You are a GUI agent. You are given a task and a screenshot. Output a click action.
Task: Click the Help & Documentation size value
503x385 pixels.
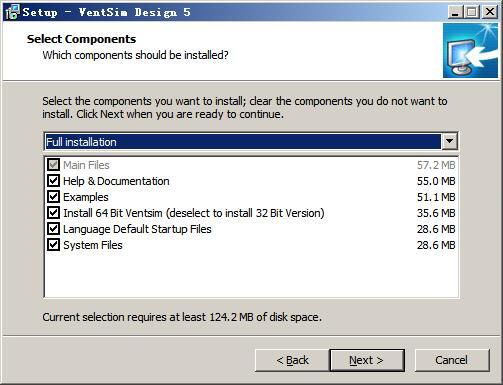436,181
